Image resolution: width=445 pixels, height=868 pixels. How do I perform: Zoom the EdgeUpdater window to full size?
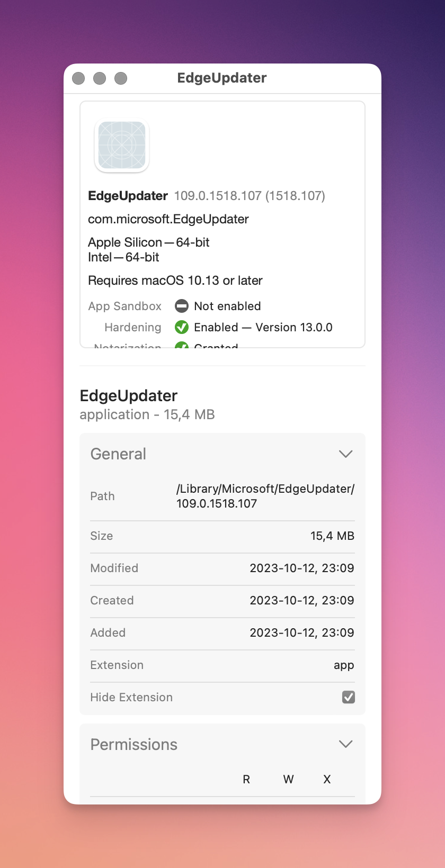(121, 78)
